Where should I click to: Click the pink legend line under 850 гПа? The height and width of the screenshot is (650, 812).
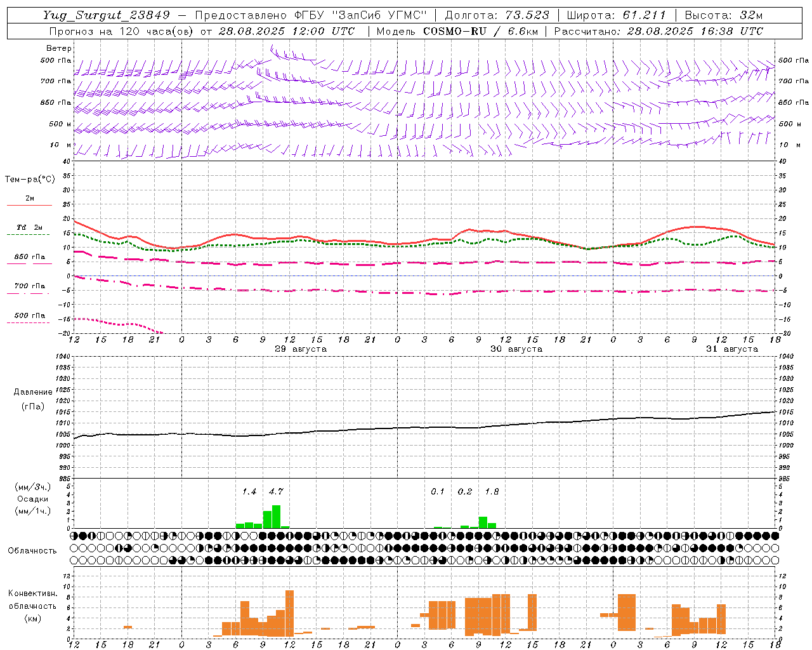point(29,264)
